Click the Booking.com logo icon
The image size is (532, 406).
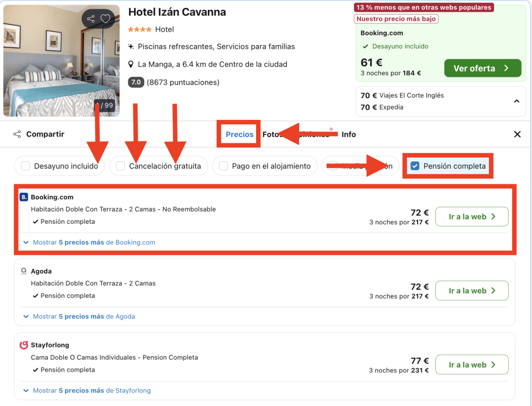click(23, 197)
